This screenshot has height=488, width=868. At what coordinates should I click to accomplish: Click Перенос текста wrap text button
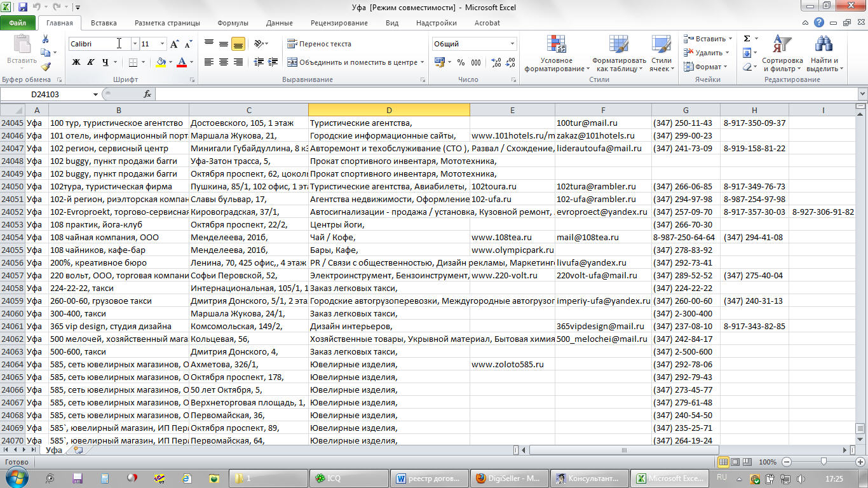point(319,44)
